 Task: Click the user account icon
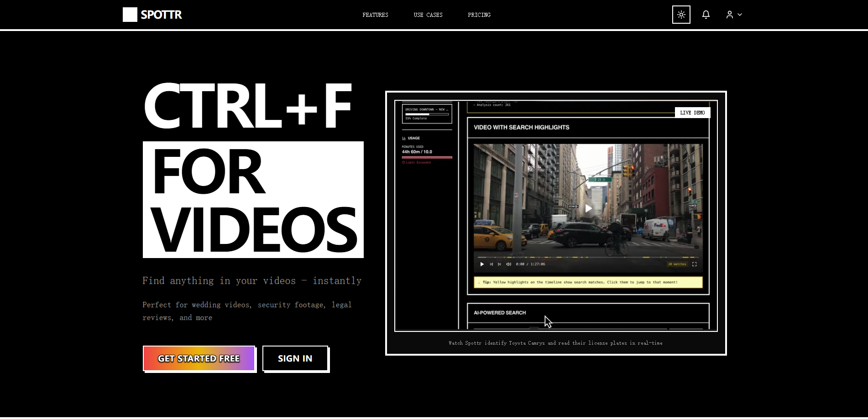point(729,14)
